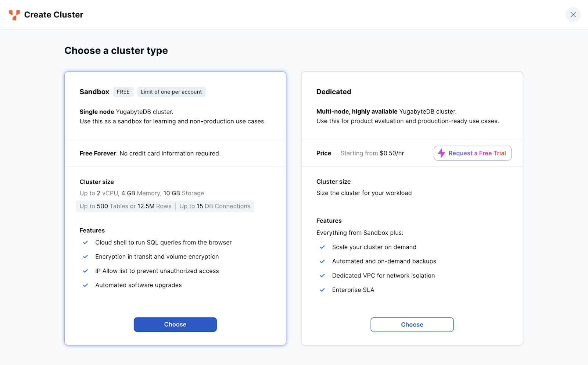Select the Dedicated card heading
This screenshot has height=365, width=588.
point(334,92)
